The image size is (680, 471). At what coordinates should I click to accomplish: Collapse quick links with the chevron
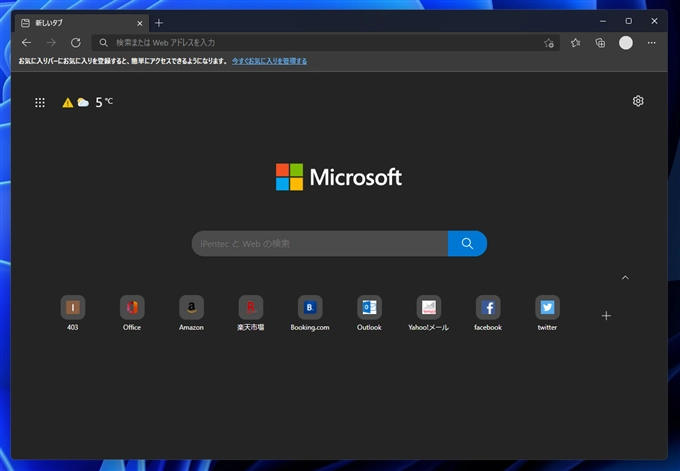click(x=625, y=277)
